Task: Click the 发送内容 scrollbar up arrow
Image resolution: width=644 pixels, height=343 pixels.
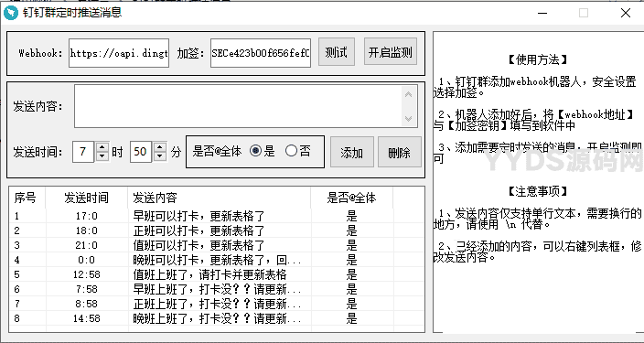Action: click(408, 94)
